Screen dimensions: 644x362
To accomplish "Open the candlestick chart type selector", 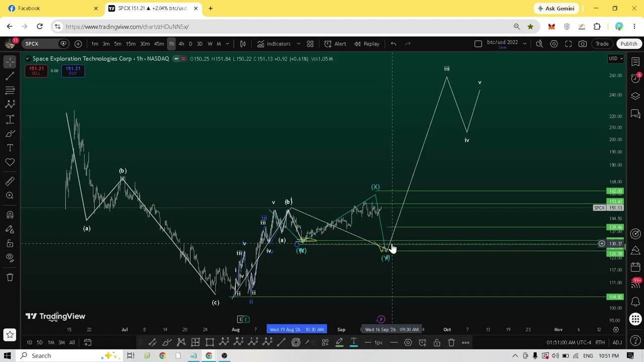I will tap(243, 44).
